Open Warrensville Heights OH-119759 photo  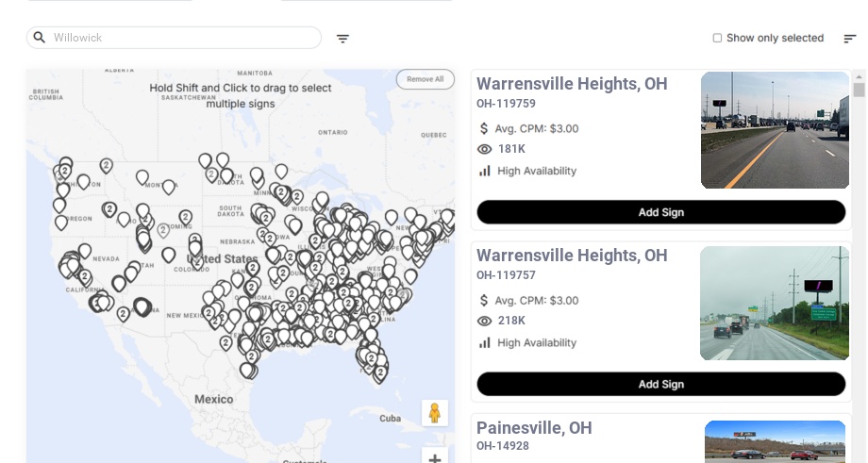(x=775, y=130)
